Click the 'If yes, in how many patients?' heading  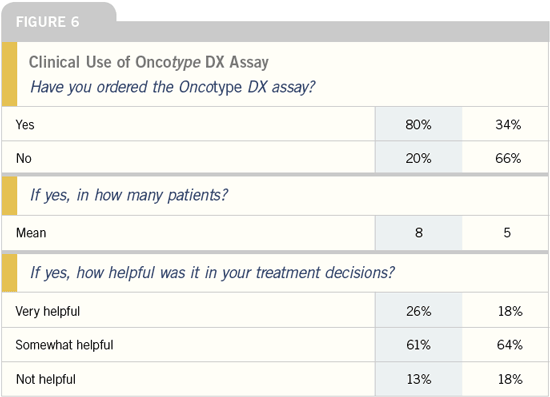pos(129,195)
